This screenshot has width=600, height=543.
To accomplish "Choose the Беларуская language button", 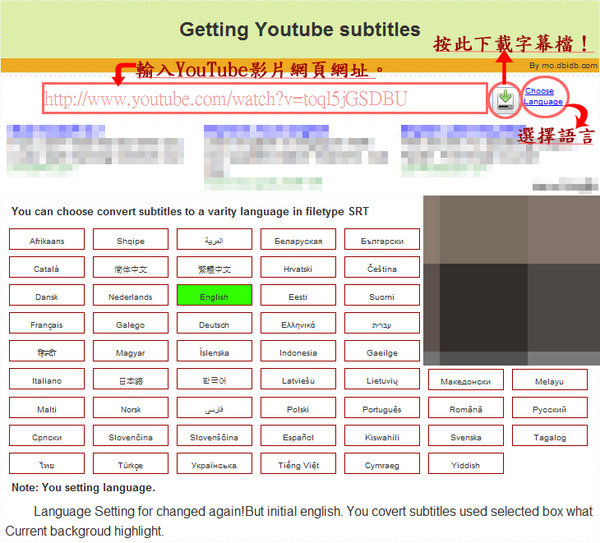I will 298,240.
